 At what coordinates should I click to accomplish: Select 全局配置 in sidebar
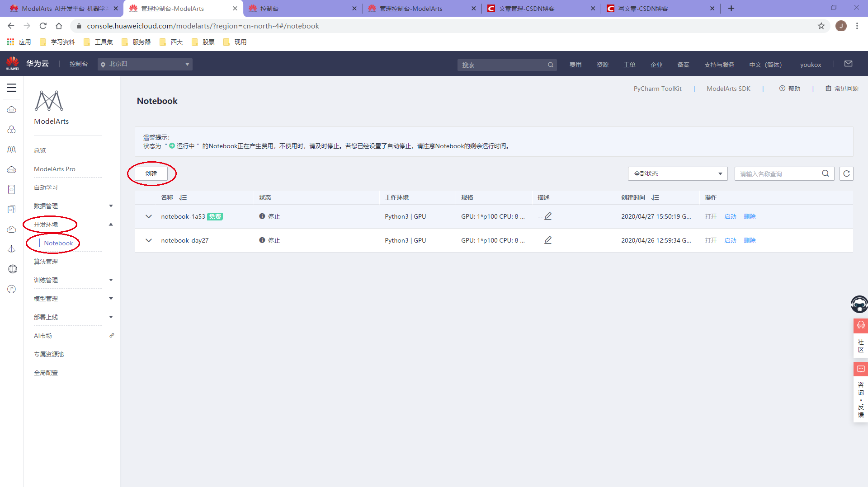tap(46, 373)
